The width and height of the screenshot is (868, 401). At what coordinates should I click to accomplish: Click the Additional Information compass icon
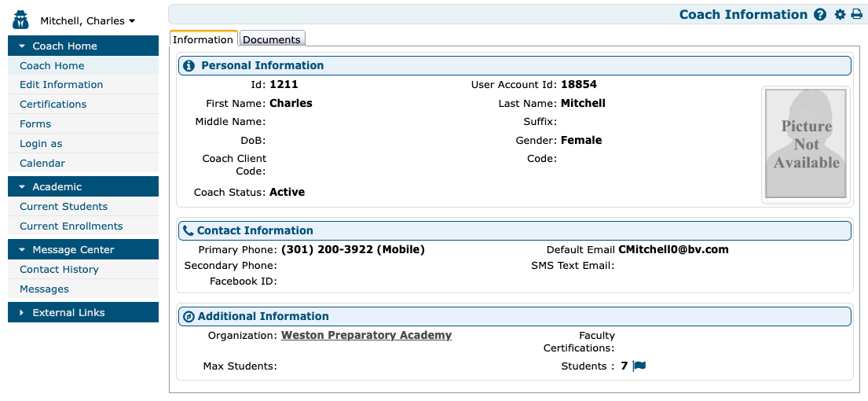click(x=189, y=317)
